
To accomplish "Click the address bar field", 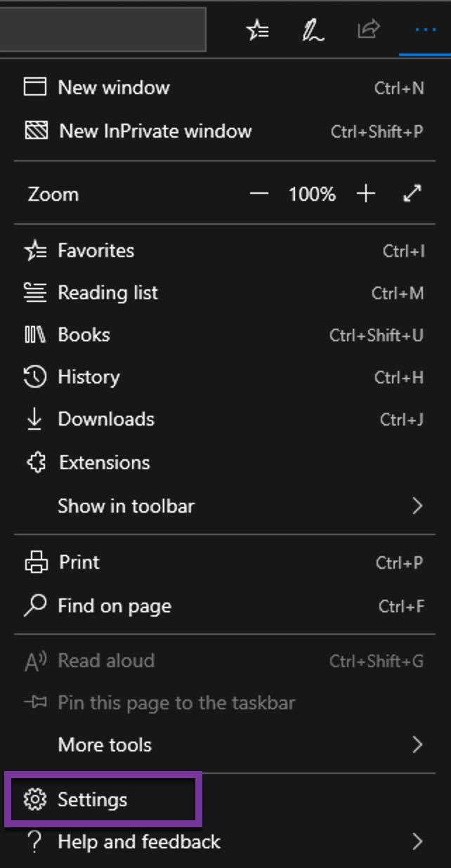I will [103, 29].
